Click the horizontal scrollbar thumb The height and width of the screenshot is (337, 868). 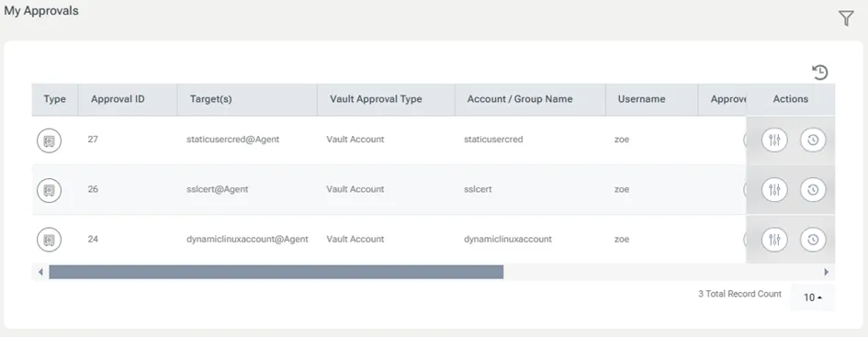pos(276,272)
